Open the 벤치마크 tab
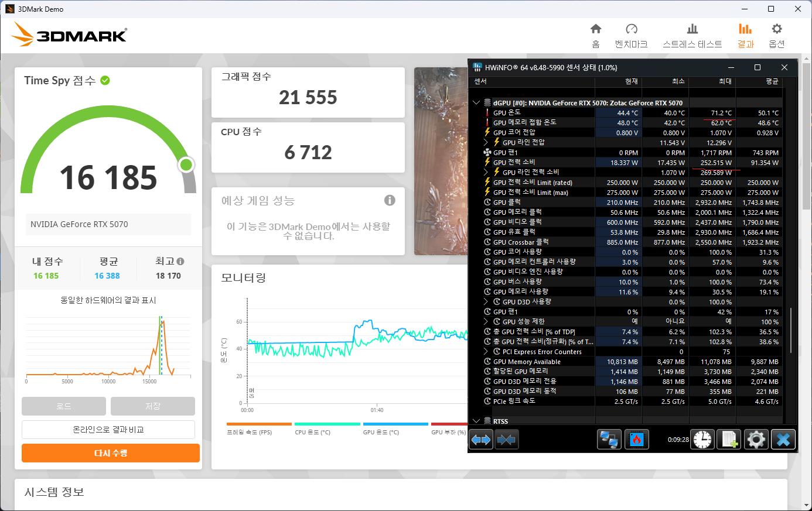Image resolution: width=812 pixels, height=511 pixels. pos(632,36)
